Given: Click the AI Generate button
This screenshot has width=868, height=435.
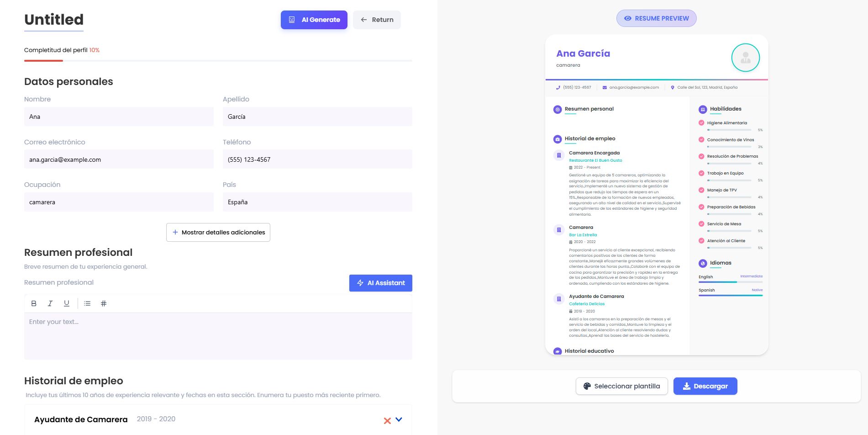Looking at the screenshot, I should click(x=314, y=20).
